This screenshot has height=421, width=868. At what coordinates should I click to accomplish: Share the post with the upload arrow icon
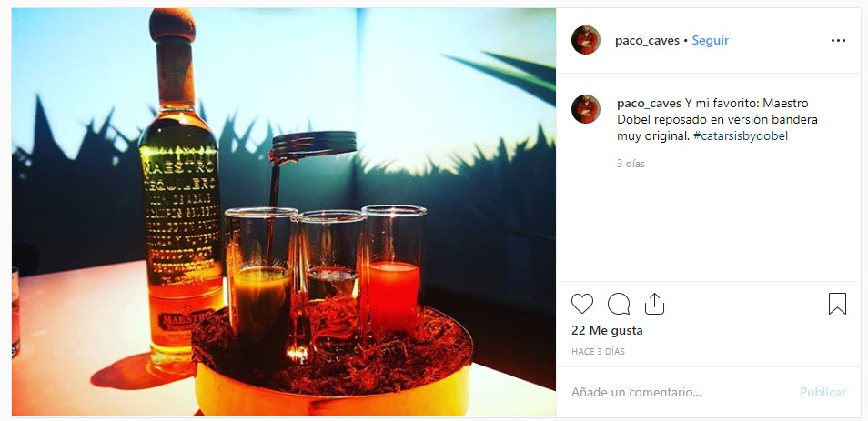tap(654, 304)
